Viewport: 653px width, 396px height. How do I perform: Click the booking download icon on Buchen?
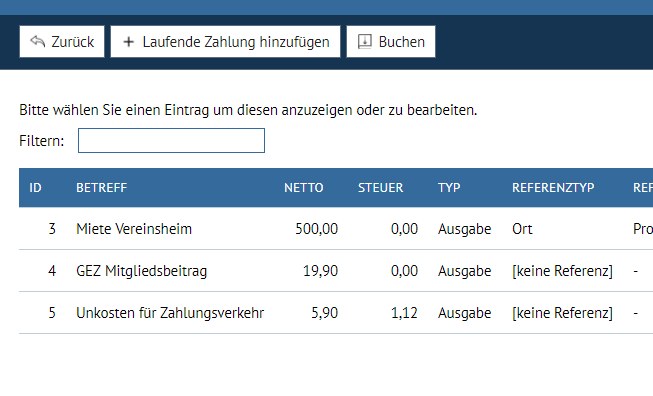[x=364, y=42]
